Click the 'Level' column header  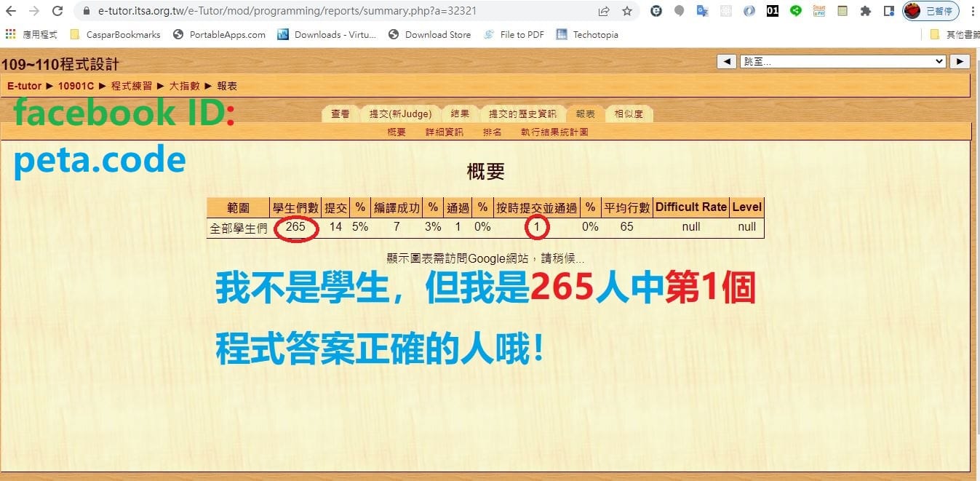click(746, 207)
